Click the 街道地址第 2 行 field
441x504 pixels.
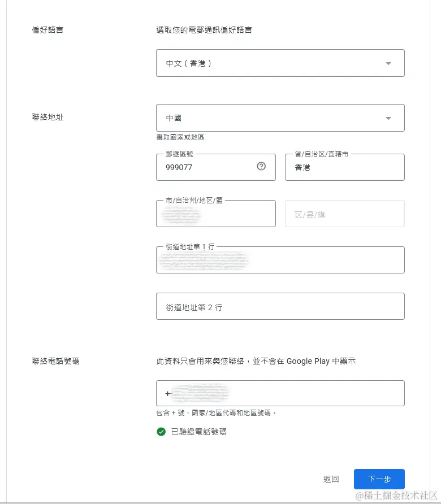pyautogui.click(x=280, y=306)
